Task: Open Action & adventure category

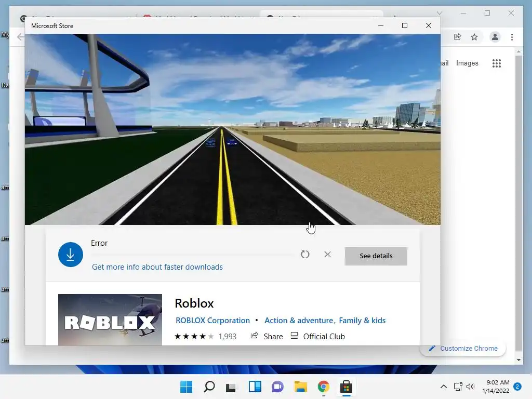Action: (299, 320)
